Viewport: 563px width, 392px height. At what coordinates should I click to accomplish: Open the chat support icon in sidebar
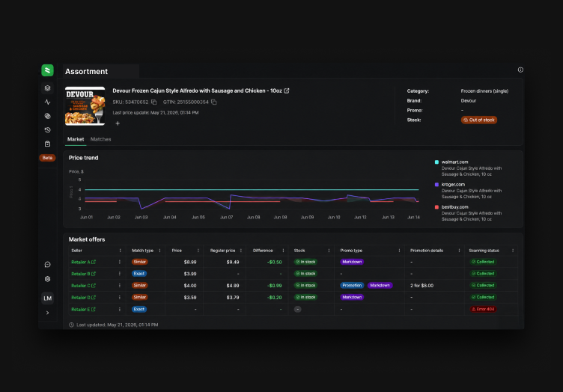point(47,265)
